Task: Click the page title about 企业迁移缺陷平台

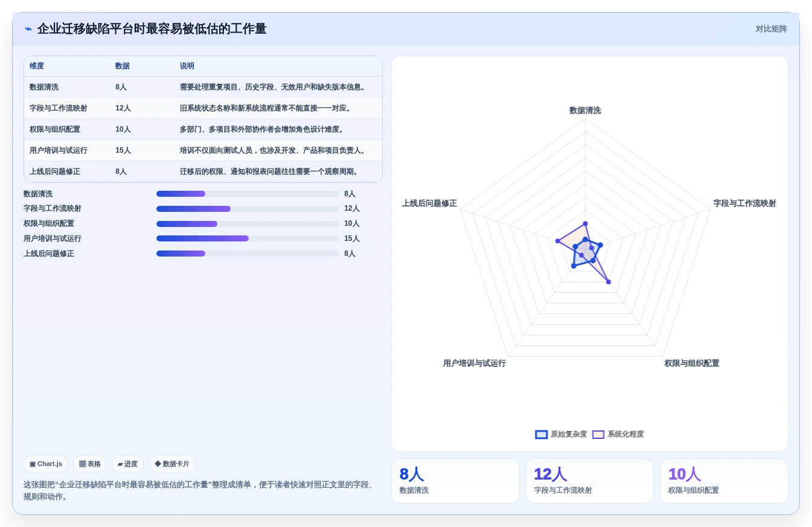Action: [x=152, y=29]
